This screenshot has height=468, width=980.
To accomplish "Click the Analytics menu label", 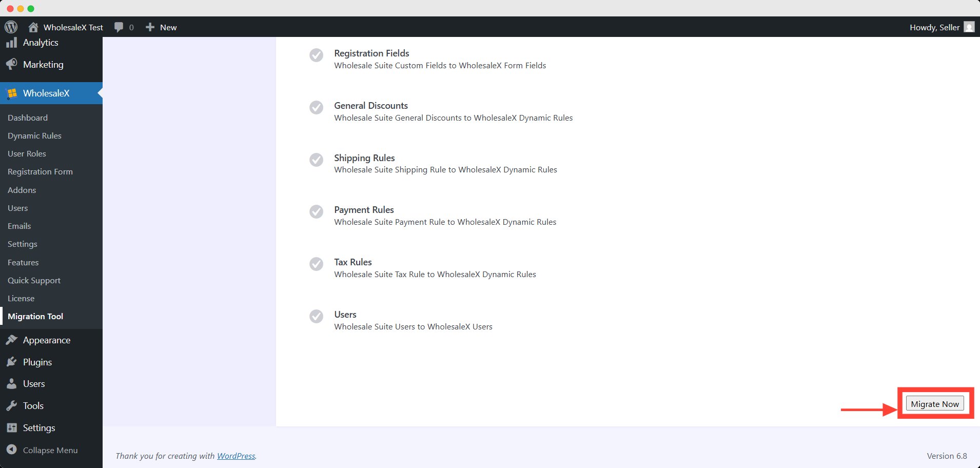I will pos(41,43).
